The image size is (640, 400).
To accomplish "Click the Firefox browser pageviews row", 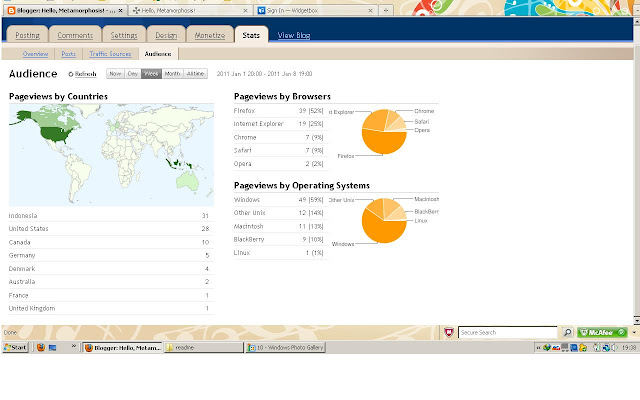I will tap(280, 111).
